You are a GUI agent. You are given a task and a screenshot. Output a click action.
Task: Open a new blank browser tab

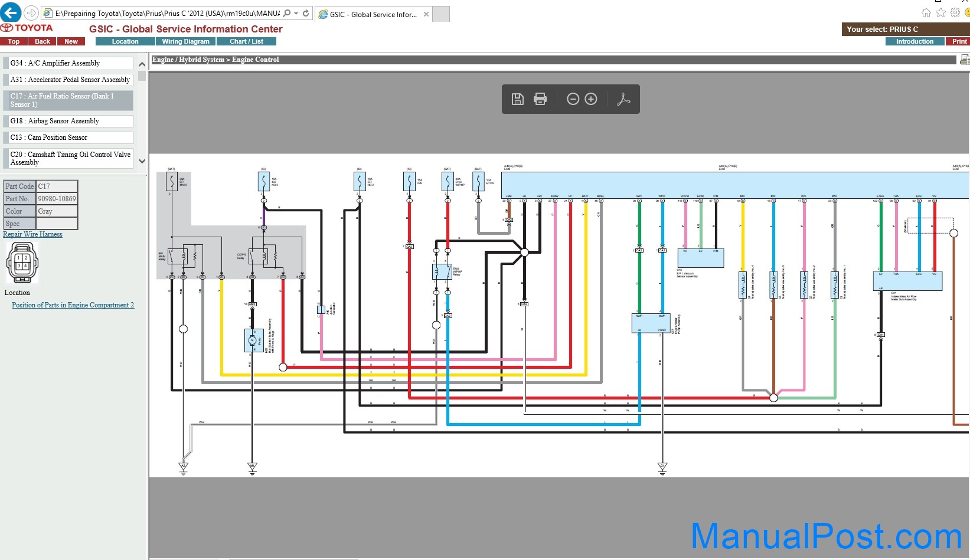click(441, 14)
